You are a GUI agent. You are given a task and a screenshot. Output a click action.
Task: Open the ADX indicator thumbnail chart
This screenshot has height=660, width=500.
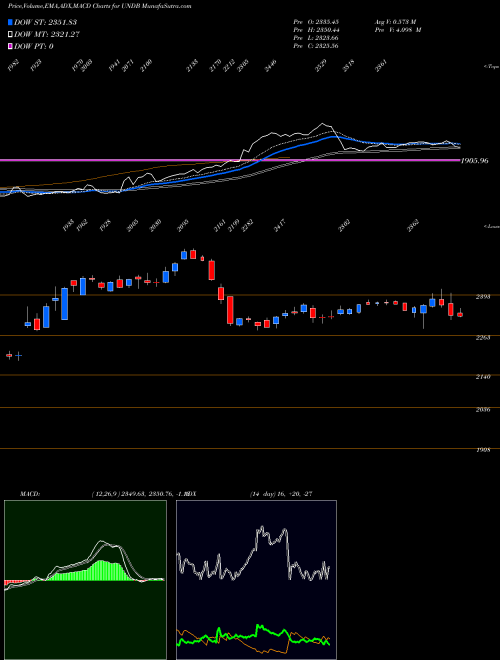256,580
